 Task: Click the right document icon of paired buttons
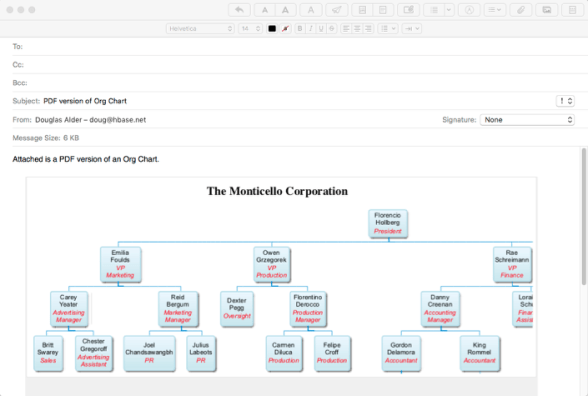pos(383,10)
